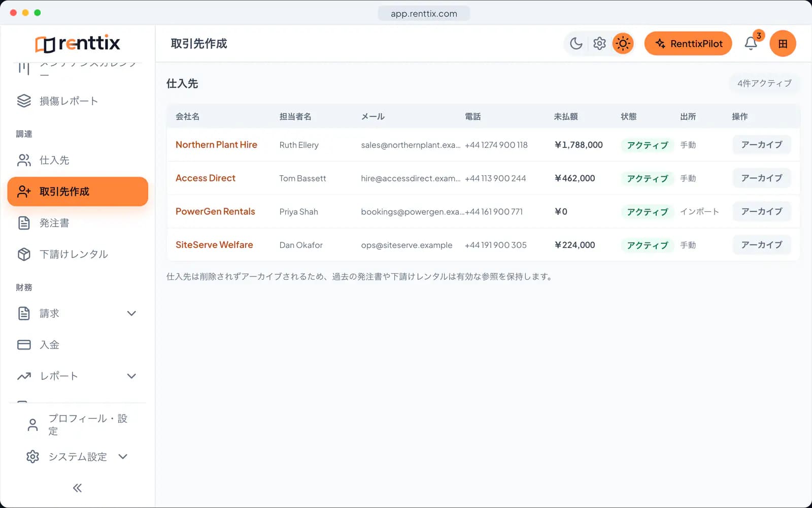Open RenttixPilot assistant

tap(688, 44)
